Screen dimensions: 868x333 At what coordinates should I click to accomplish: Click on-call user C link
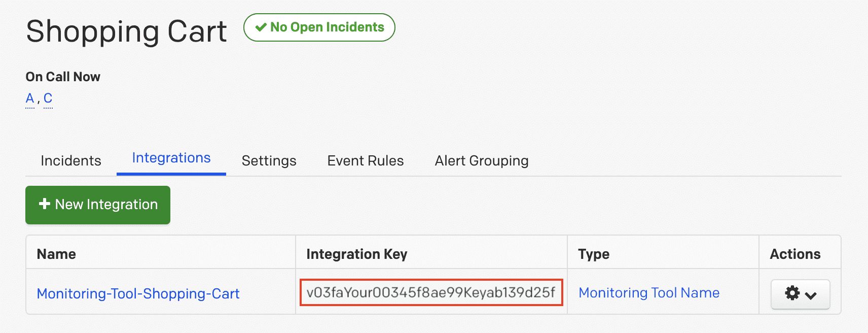pyautogui.click(x=48, y=98)
